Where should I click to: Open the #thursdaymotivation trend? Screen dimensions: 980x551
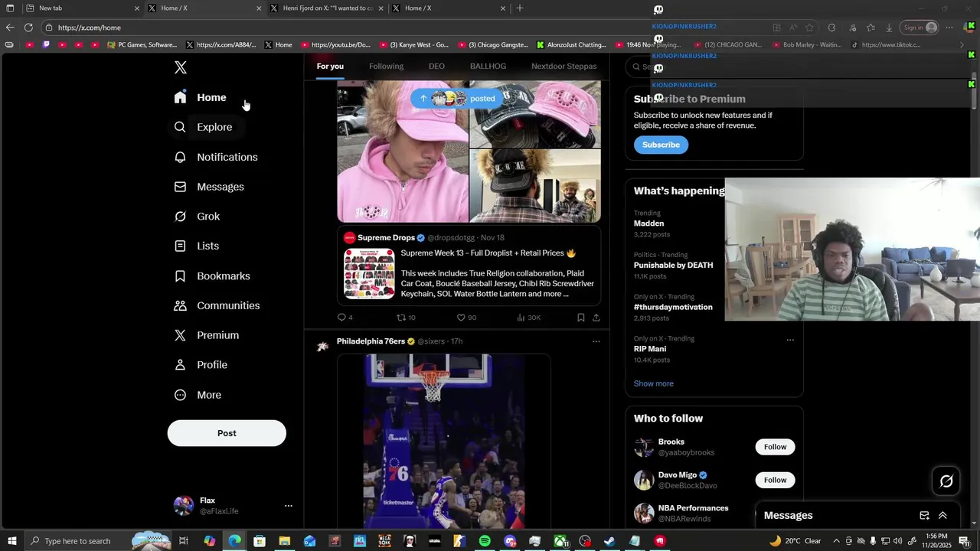[673, 307]
